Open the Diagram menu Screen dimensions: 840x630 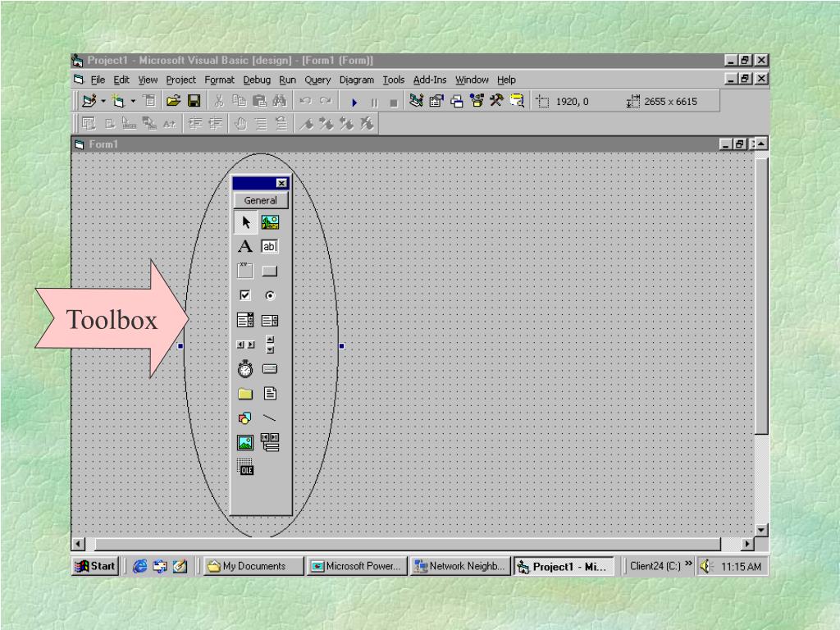pos(357,80)
